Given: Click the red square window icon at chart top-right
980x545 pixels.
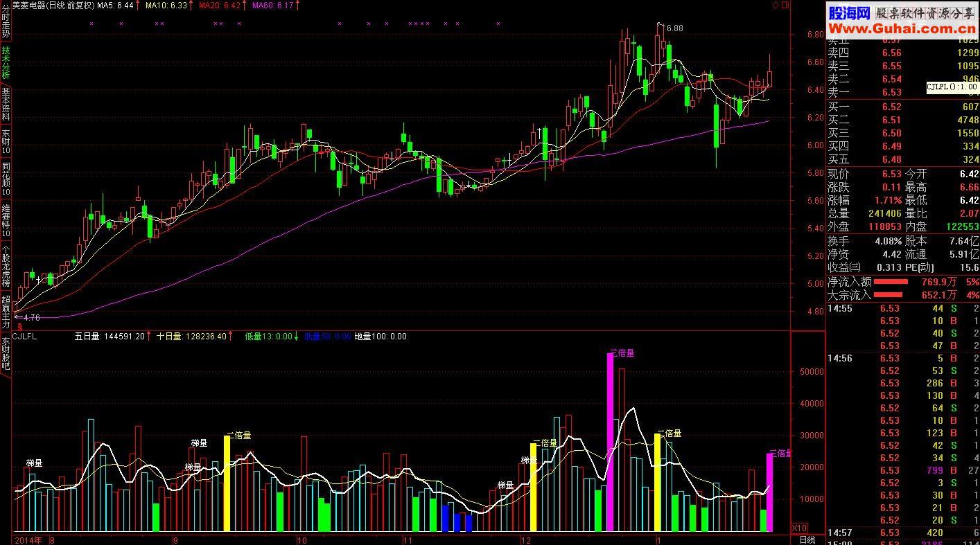Looking at the screenshot, I should 785,5.
